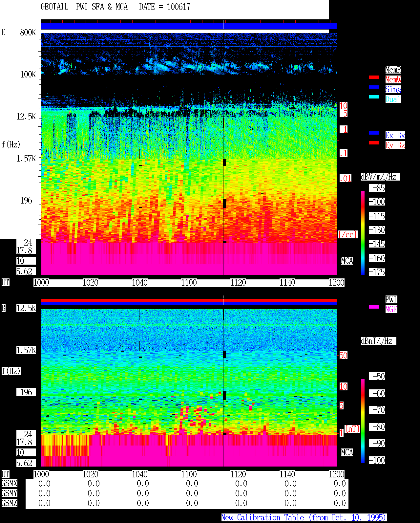Screen dimensions: 420x523
Task: Click the GEOTAIL PWI SFA & MCA title
Action: tap(84, 7)
